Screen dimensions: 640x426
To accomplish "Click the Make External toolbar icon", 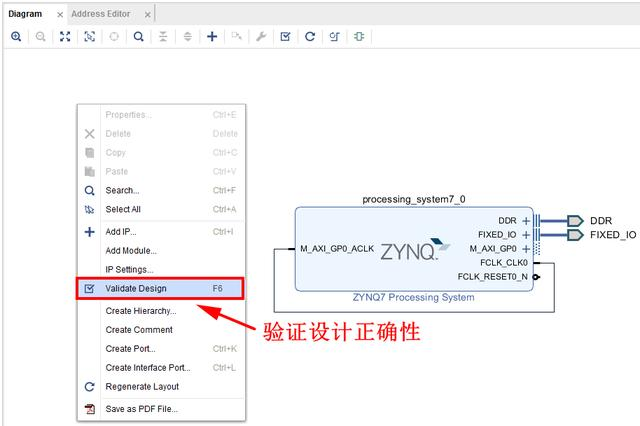I will [236, 37].
